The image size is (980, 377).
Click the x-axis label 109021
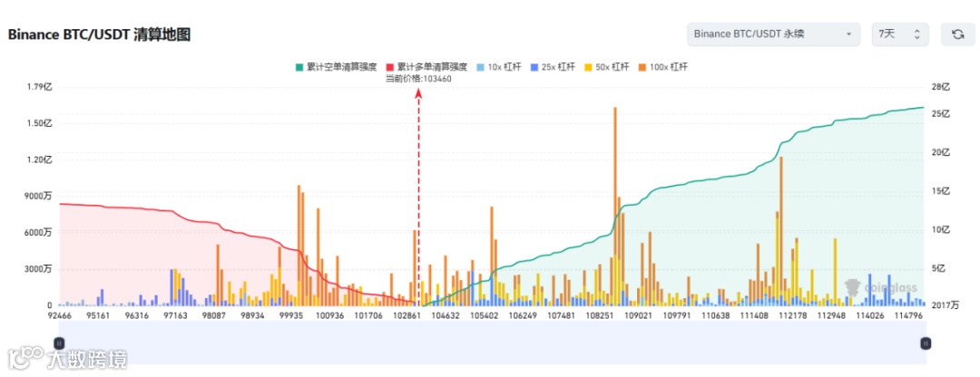coord(639,316)
